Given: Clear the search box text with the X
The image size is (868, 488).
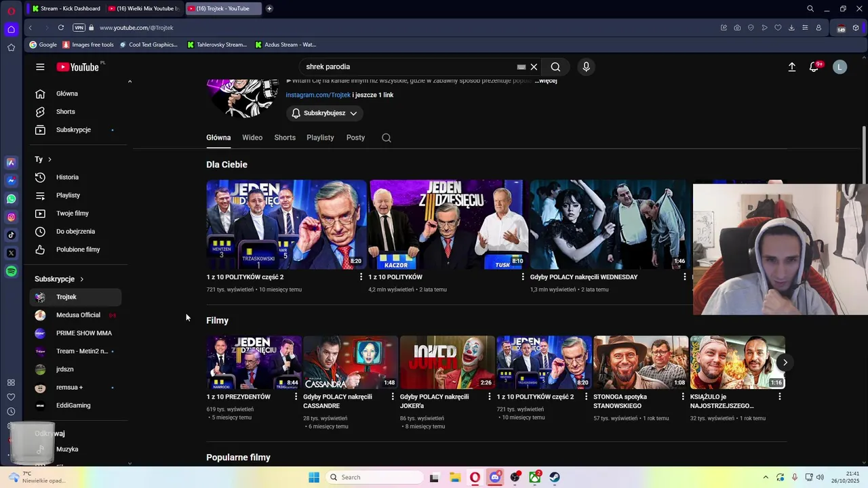Looking at the screenshot, I should [534, 66].
